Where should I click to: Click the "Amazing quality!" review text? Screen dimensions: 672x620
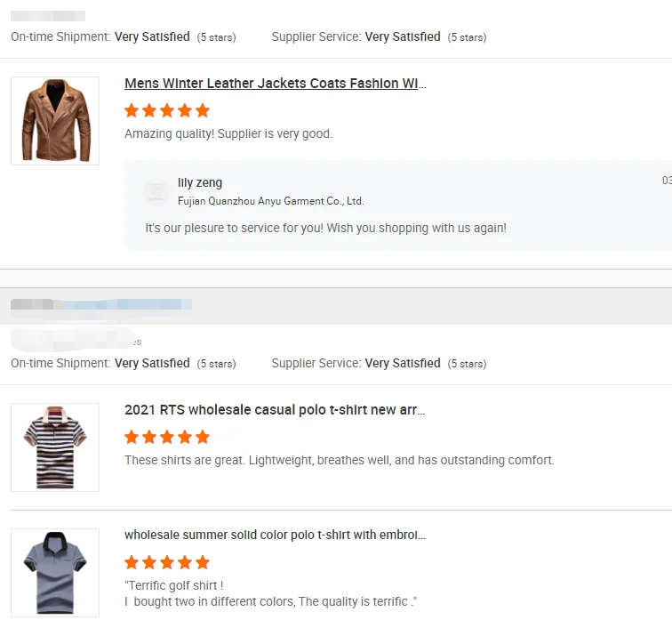pyautogui.click(x=228, y=133)
